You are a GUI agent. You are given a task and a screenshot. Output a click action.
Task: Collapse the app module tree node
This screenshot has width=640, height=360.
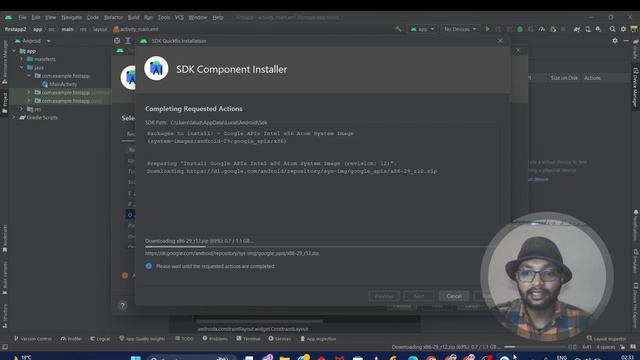pyautogui.click(x=14, y=51)
